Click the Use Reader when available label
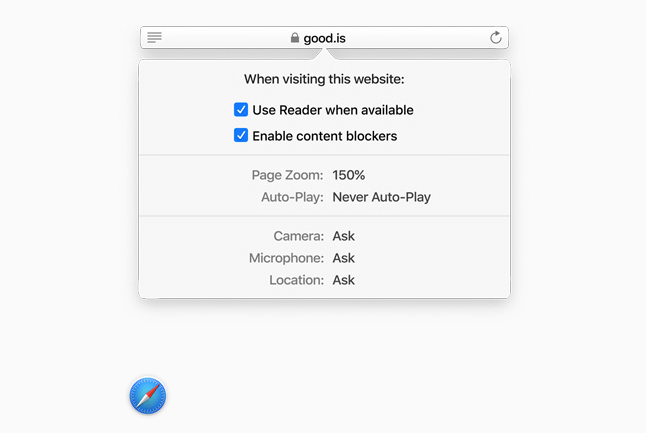Viewport: 646px width, 433px height. pyautogui.click(x=333, y=110)
